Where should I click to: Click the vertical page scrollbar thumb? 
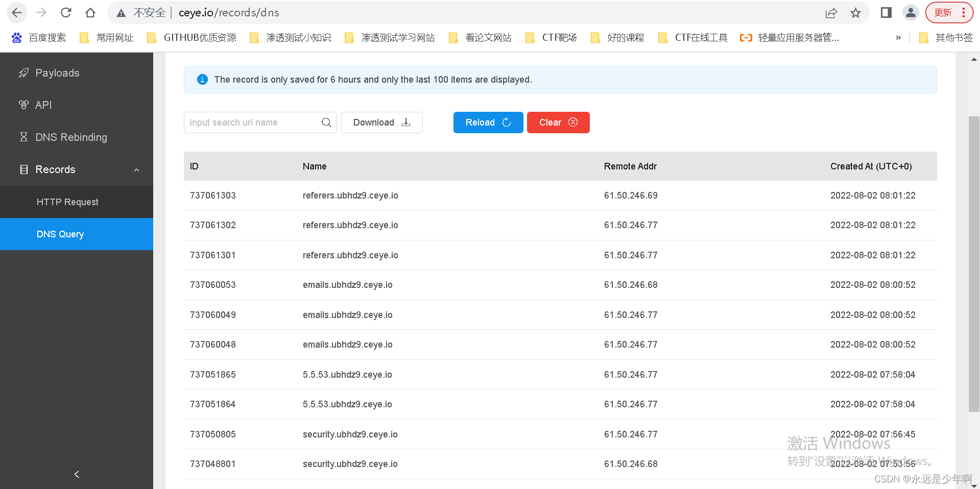tap(974, 263)
